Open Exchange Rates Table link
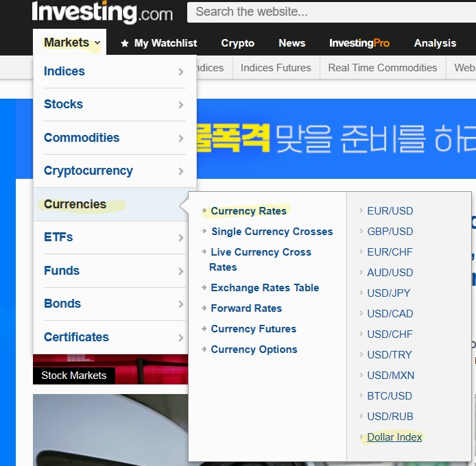 click(265, 288)
